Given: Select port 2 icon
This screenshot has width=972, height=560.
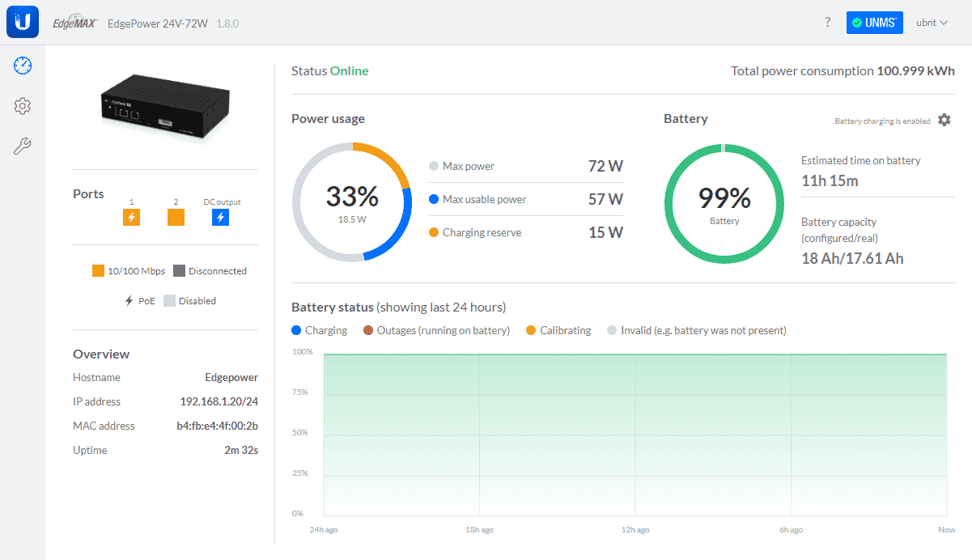Looking at the screenshot, I should coord(176,217).
